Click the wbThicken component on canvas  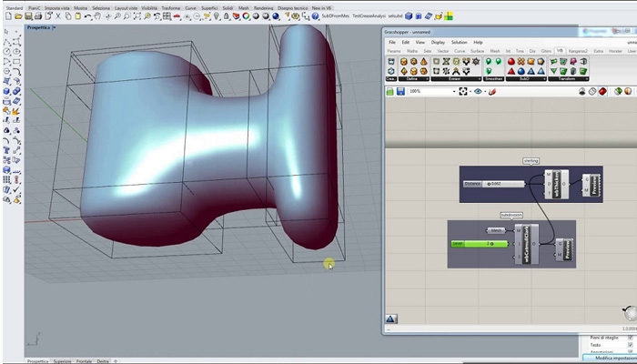(554, 184)
